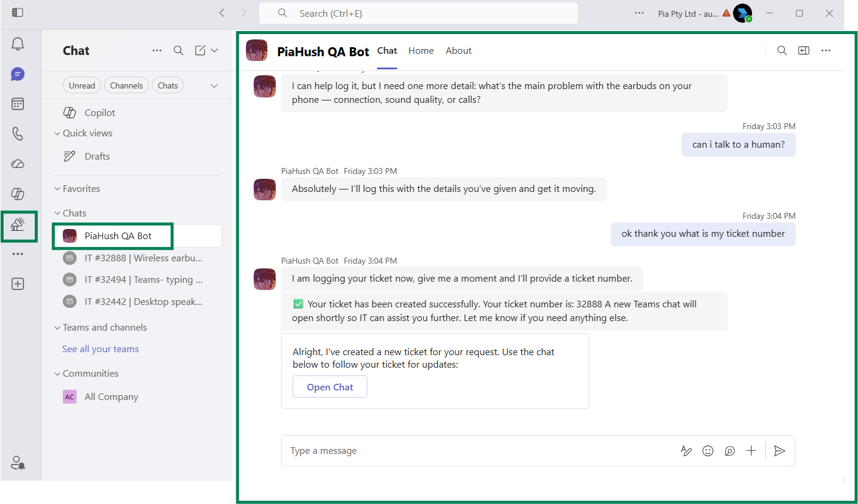858x504 pixels.
Task: Collapse Teams and channels section
Action: click(x=101, y=328)
